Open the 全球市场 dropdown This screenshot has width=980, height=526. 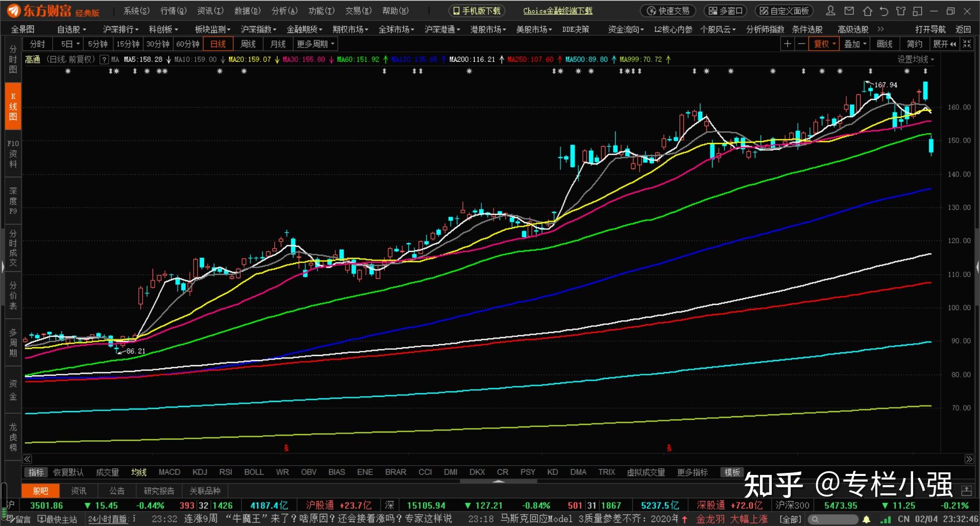tap(396, 29)
